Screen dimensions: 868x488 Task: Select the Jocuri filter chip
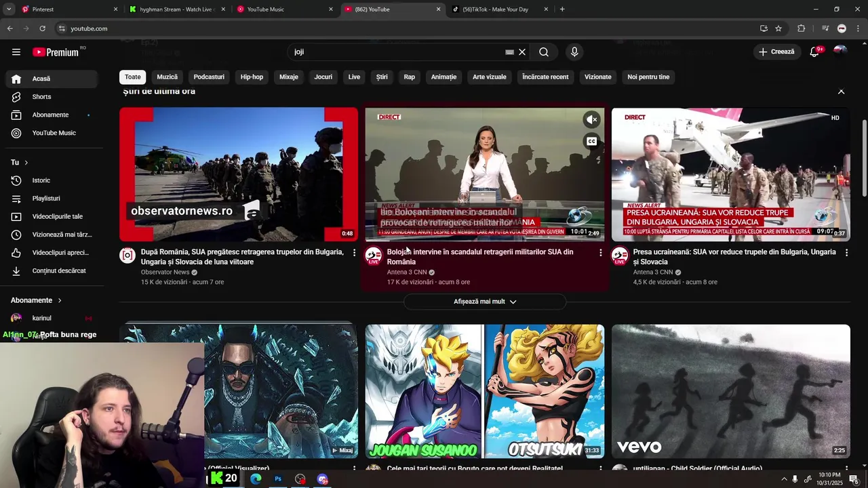[323, 77]
